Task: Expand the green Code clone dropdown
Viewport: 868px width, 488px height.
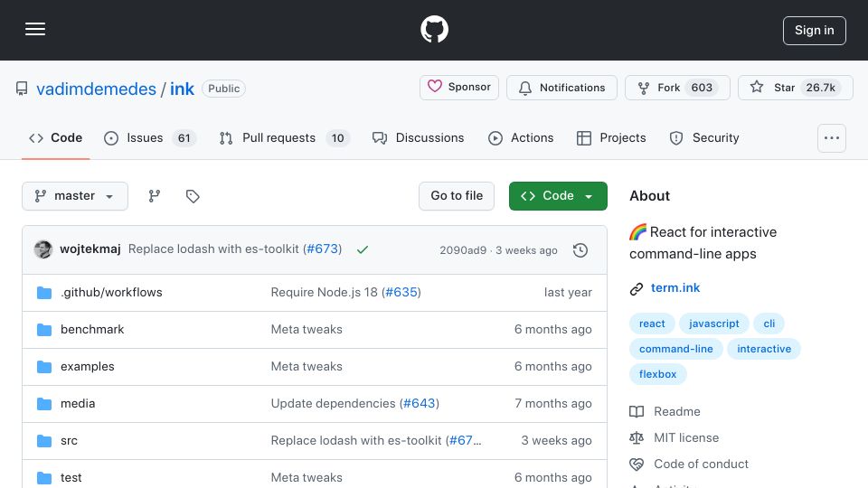Action: (x=558, y=196)
